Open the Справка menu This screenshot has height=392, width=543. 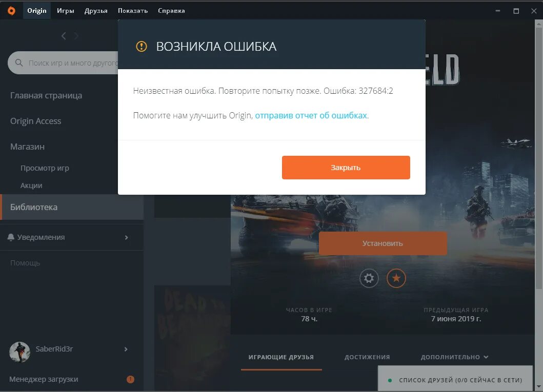pyautogui.click(x=171, y=11)
